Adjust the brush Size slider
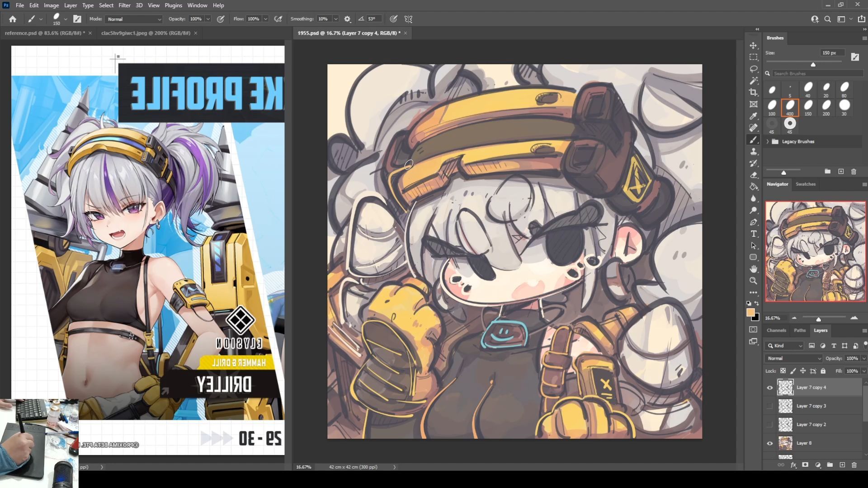This screenshot has width=868, height=488. pyautogui.click(x=813, y=65)
